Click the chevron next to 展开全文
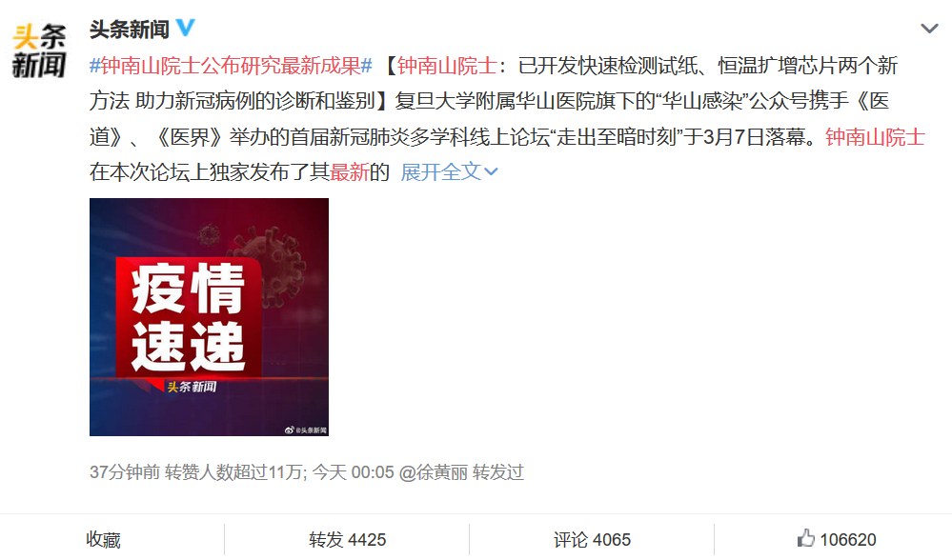 (491, 172)
